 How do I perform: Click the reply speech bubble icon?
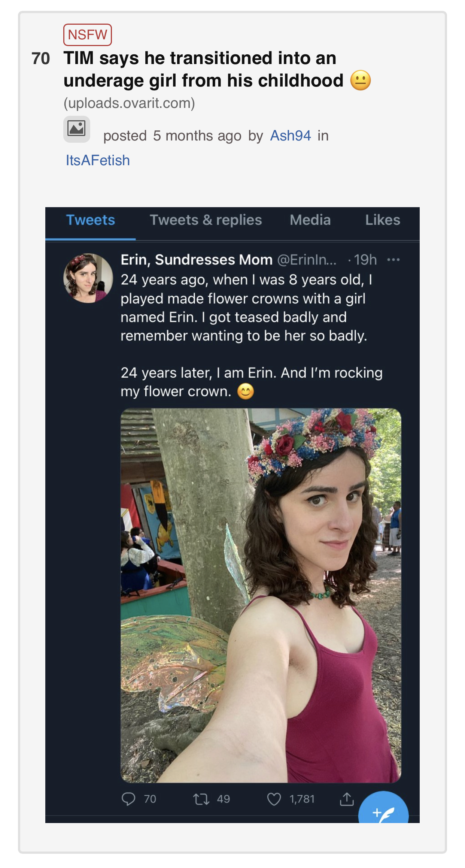[x=128, y=799]
